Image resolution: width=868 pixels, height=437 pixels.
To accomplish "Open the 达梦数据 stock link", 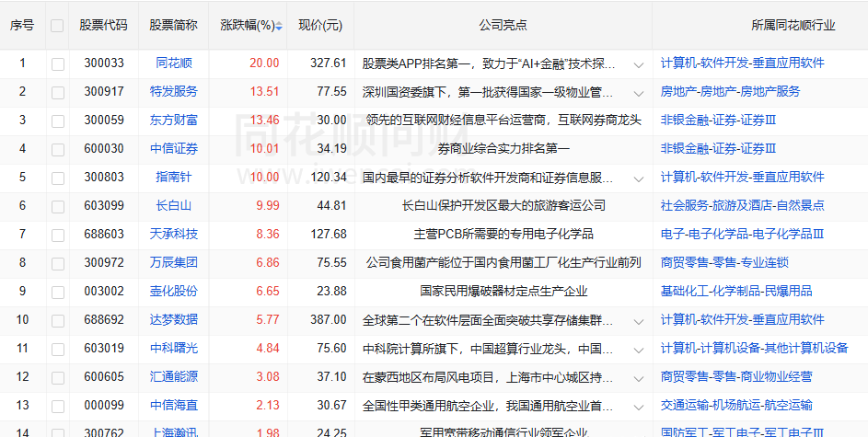I will (174, 320).
